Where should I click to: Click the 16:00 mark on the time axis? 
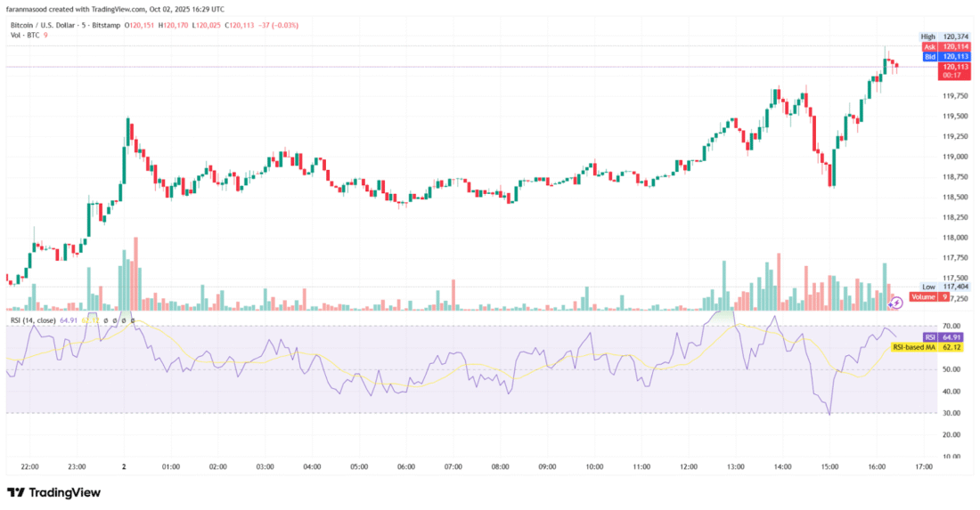coord(877,466)
